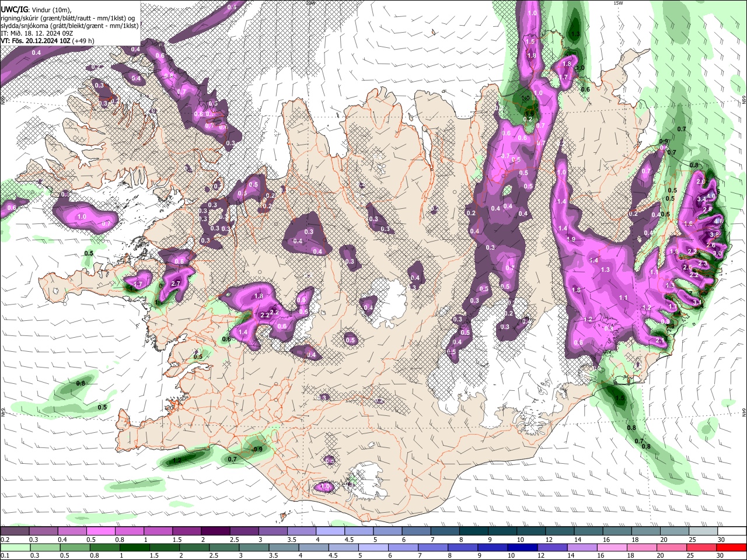
Task: Click the 0.2 label in the upper legend
Action: click(x=5, y=540)
